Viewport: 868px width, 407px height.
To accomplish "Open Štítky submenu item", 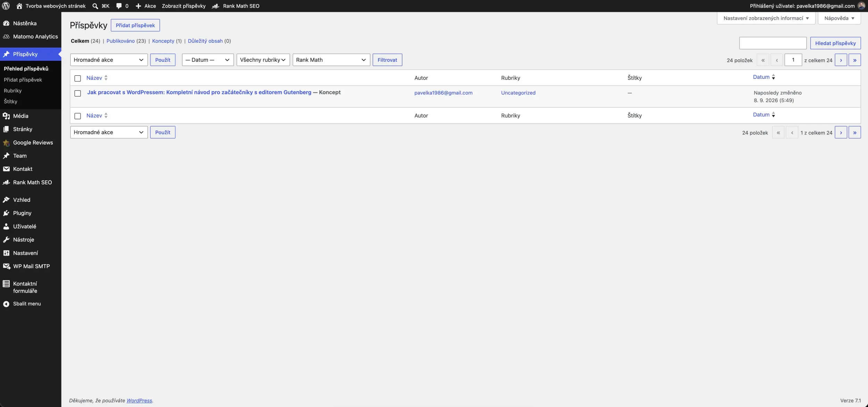I will coord(10,101).
